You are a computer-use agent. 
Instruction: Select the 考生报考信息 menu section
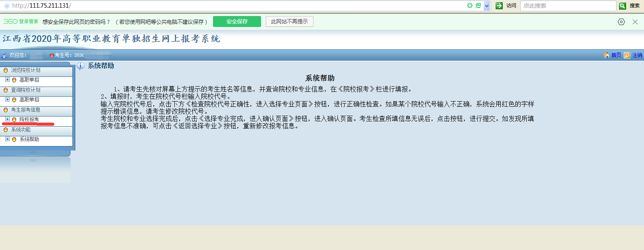point(25,110)
